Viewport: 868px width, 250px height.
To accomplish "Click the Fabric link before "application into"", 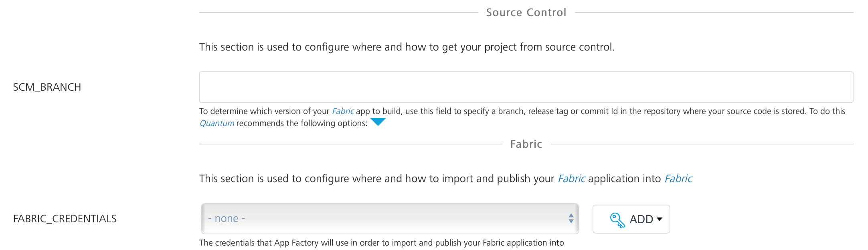I will click(x=572, y=179).
